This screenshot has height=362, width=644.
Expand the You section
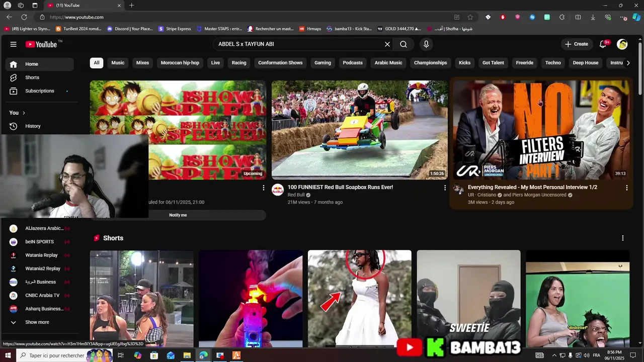point(17,113)
